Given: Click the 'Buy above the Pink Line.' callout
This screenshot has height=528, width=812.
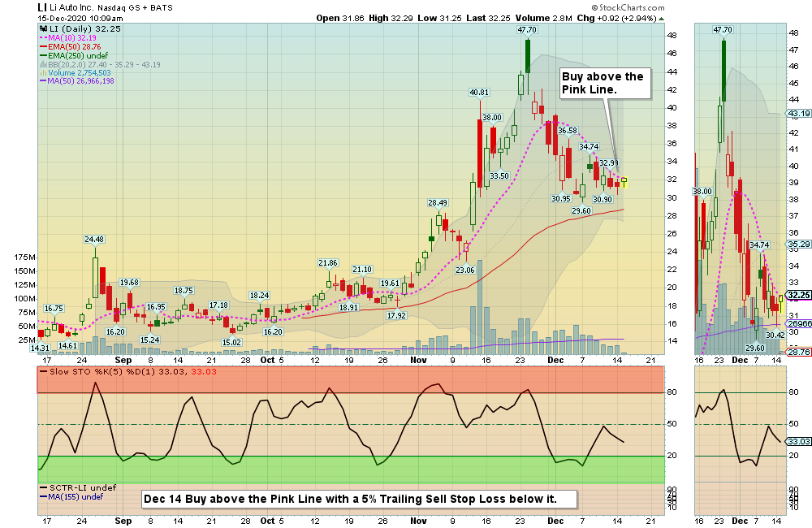Looking at the screenshot, I should click(x=604, y=83).
